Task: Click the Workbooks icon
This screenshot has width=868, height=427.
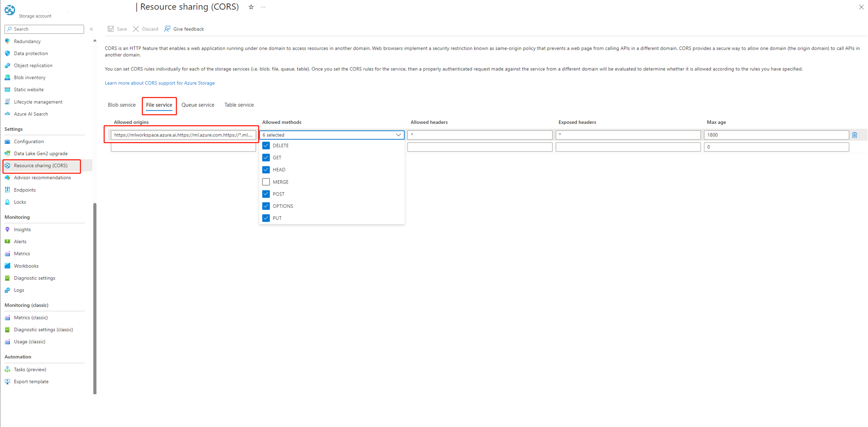Action: (7, 266)
